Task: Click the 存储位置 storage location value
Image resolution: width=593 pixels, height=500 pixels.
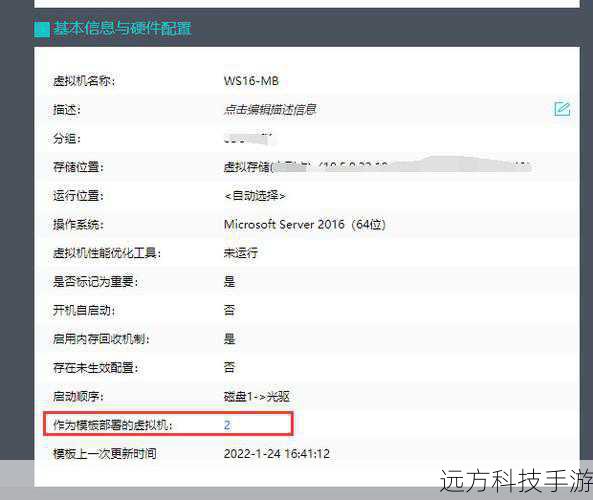Action: pyautogui.click(x=377, y=166)
